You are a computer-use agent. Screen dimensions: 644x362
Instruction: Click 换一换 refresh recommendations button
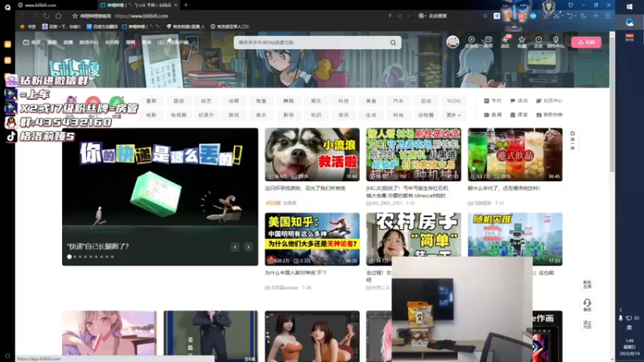[x=572, y=141]
